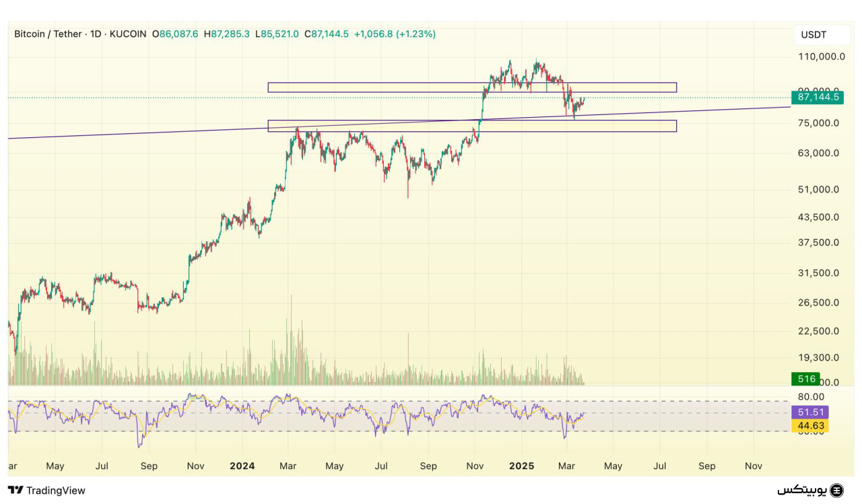The height and width of the screenshot is (504, 862).
Task: Click the 2025 label on time axis
Action: [522, 466]
